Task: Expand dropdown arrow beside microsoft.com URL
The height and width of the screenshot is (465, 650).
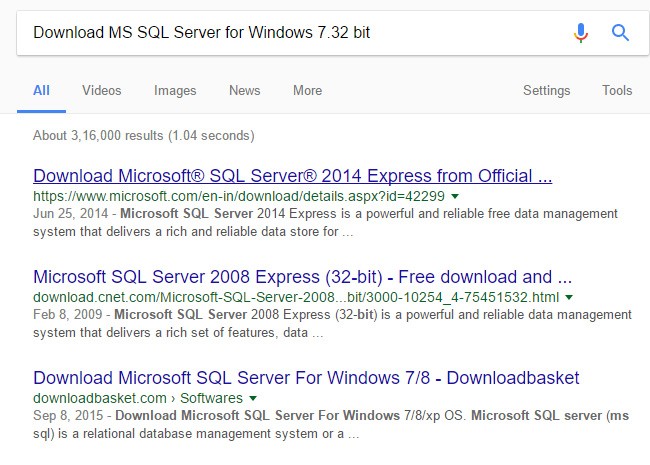Action: coord(455,196)
